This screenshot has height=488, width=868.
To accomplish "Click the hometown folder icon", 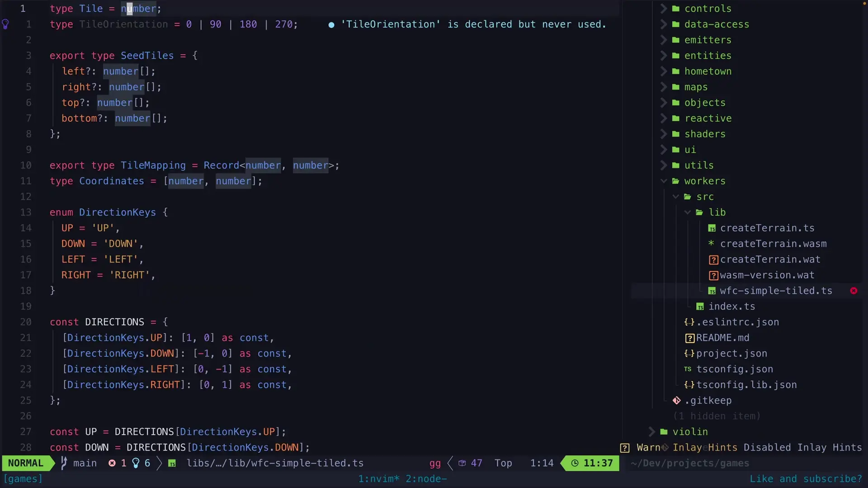I will pyautogui.click(x=676, y=71).
